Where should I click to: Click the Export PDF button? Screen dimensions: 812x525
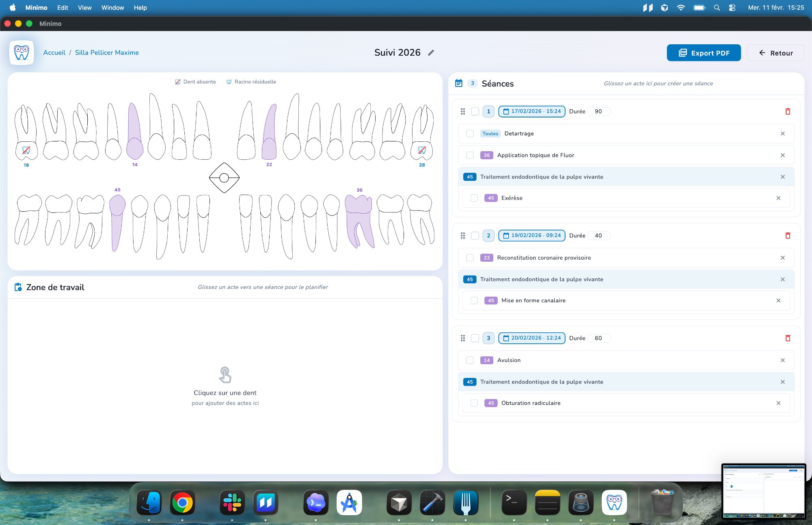click(704, 53)
